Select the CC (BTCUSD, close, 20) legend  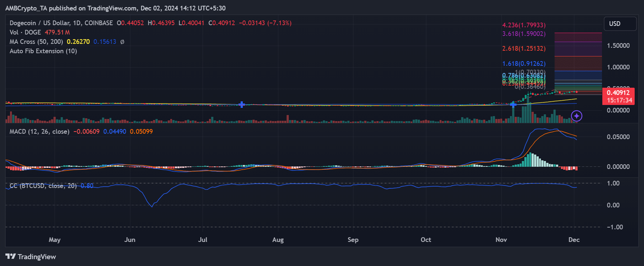click(x=43, y=186)
